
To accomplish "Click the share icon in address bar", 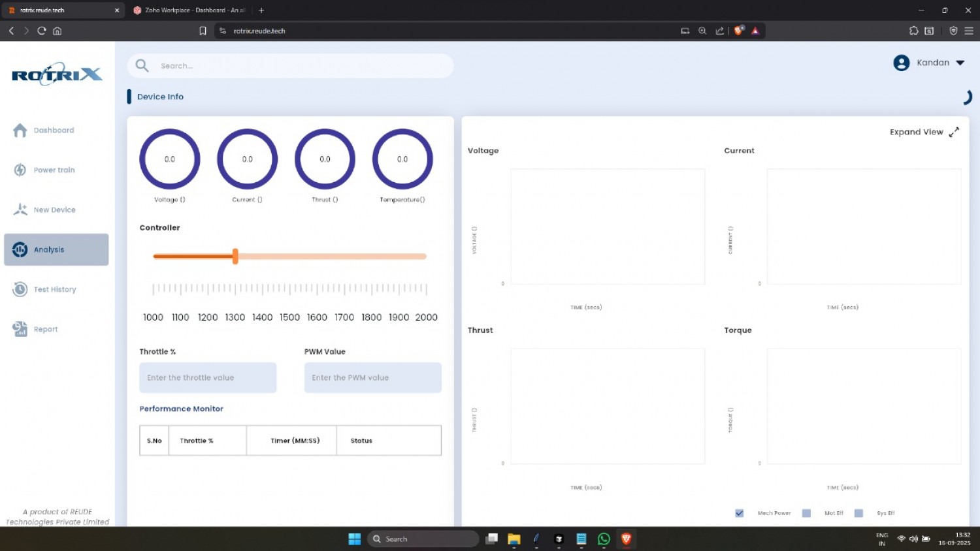I will pyautogui.click(x=719, y=31).
